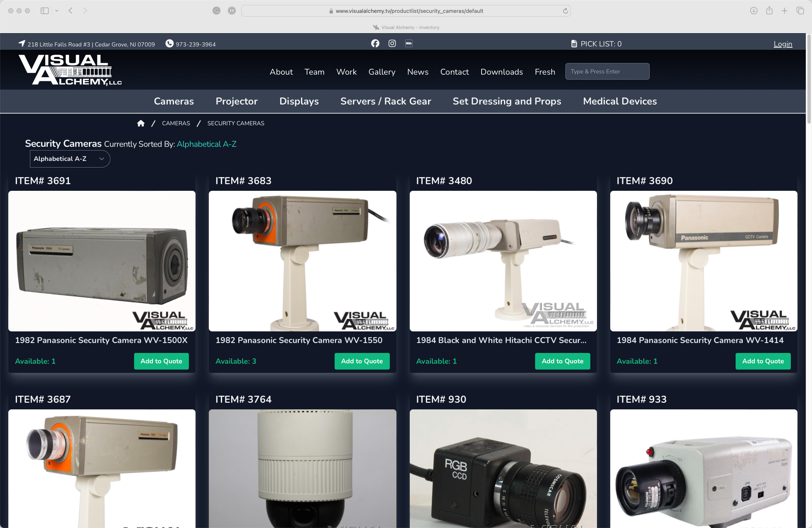
Task: Open the item 930 RGB CCD thumbnail
Action: [x=503, y=468]
